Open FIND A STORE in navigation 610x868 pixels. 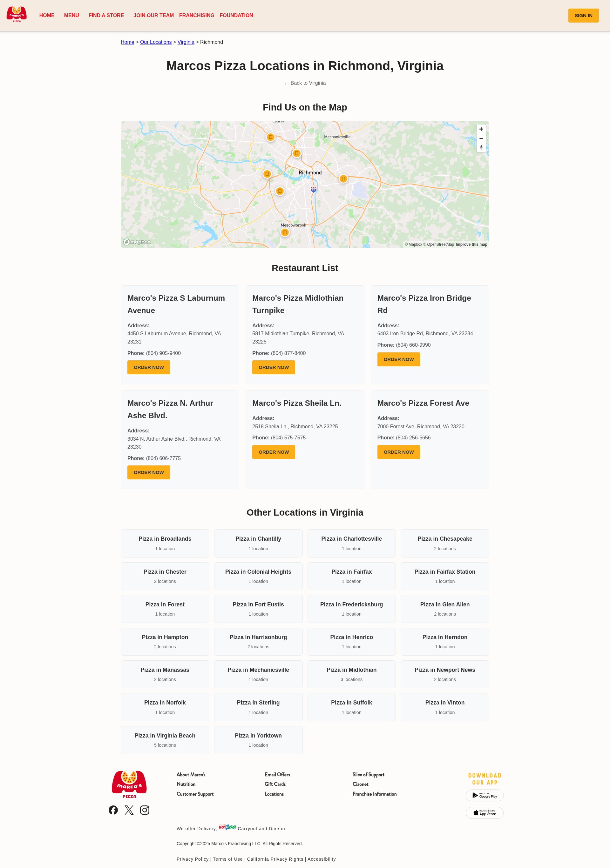[106, 16]
